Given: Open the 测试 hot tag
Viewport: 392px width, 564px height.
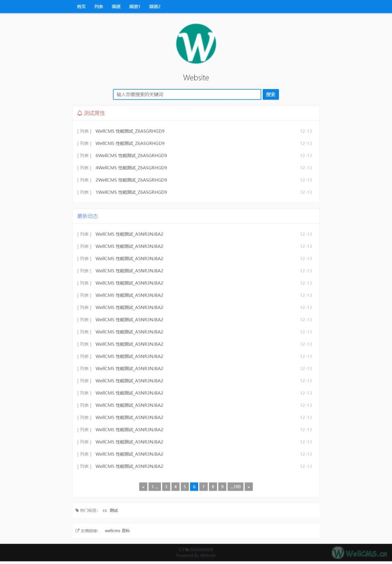Looking at the screenshot, I should [x=114, y=510].
